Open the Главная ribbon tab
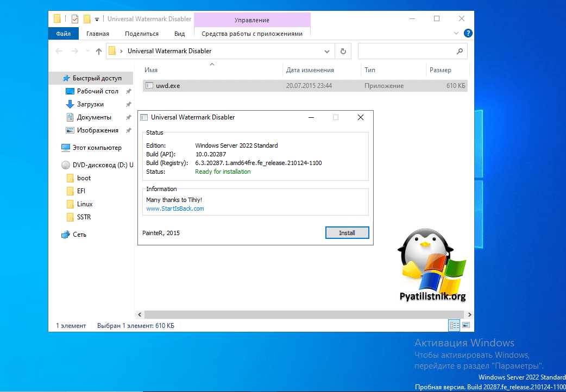This screenshot has width=566, height=392. (97, 34)
